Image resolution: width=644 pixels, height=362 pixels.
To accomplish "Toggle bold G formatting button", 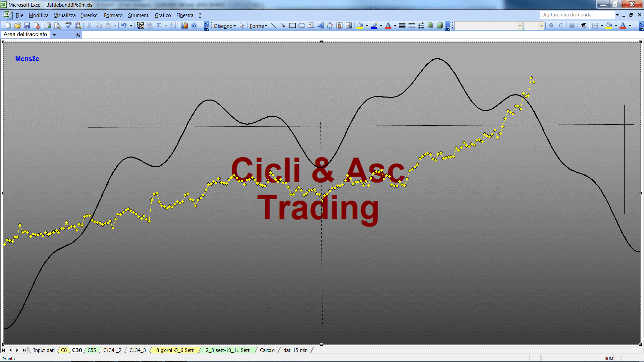I will (x=551, y=25).
